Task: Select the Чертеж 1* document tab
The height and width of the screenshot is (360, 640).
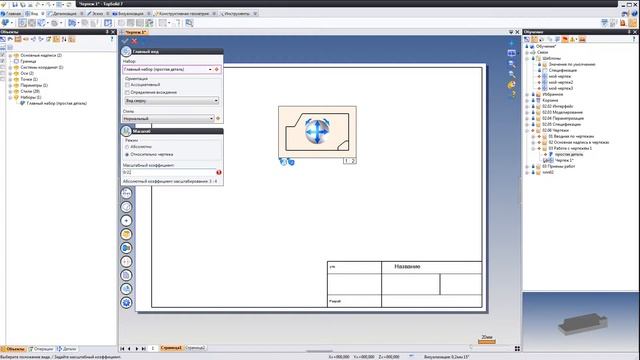Action: tap(135, 32)
